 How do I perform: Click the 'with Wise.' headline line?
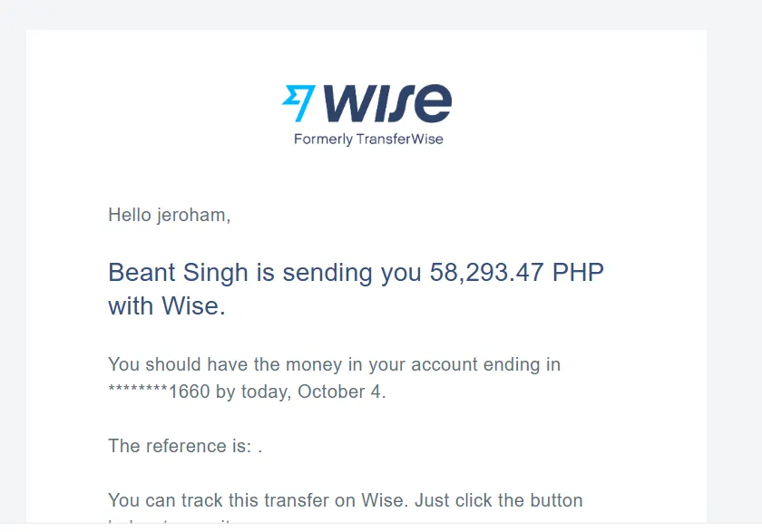click(167, 306)
